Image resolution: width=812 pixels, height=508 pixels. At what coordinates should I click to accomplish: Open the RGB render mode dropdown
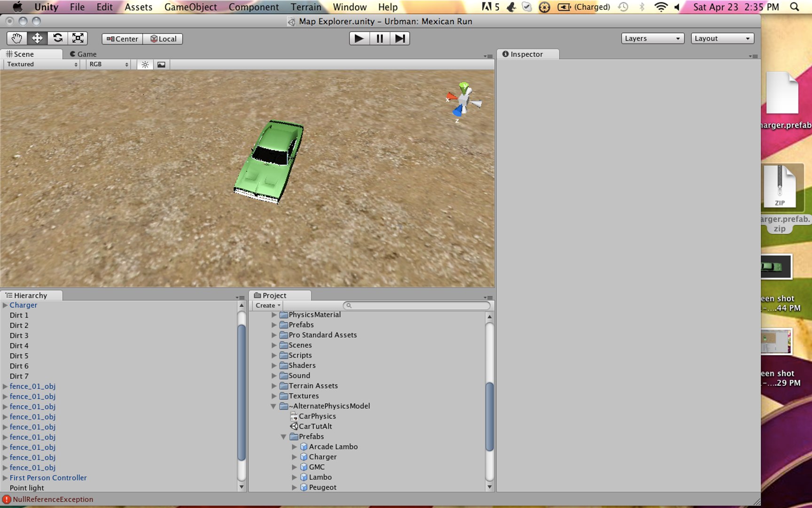click(x=109, y=64)
